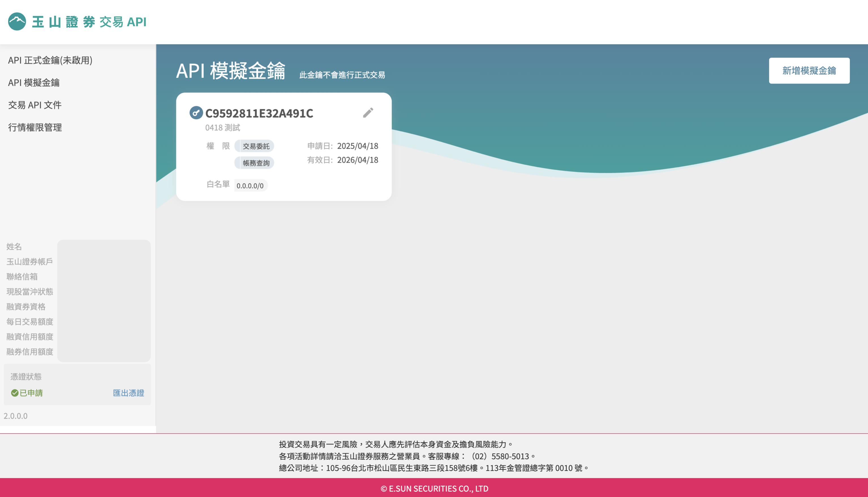Click the 交易委託 permission tag
868x497 pixels.
point(254,146)
